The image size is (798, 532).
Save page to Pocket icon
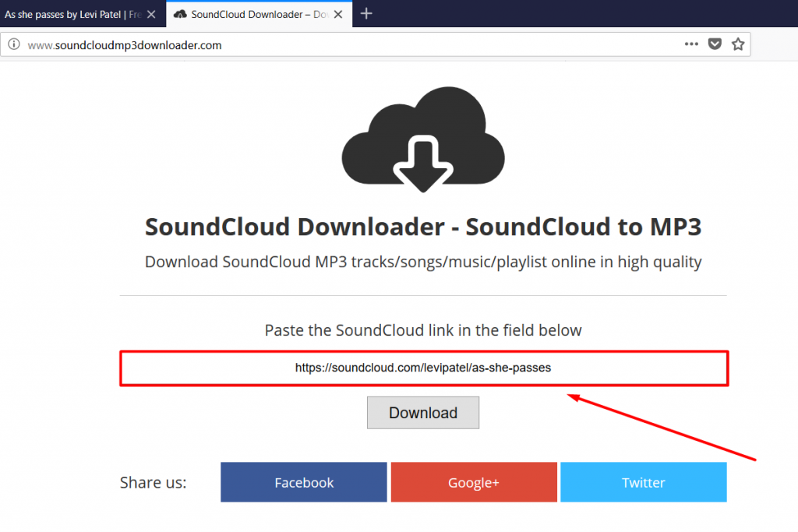click(715, 44)
